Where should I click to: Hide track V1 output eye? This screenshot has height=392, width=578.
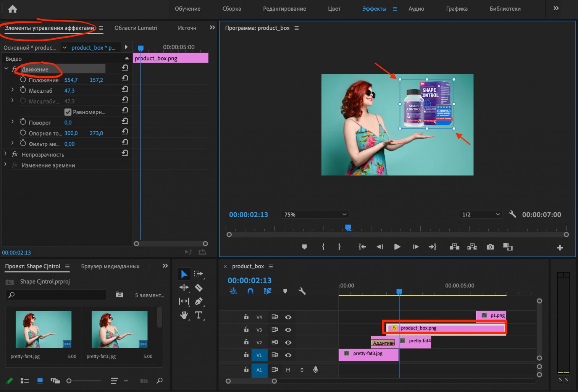288,355
